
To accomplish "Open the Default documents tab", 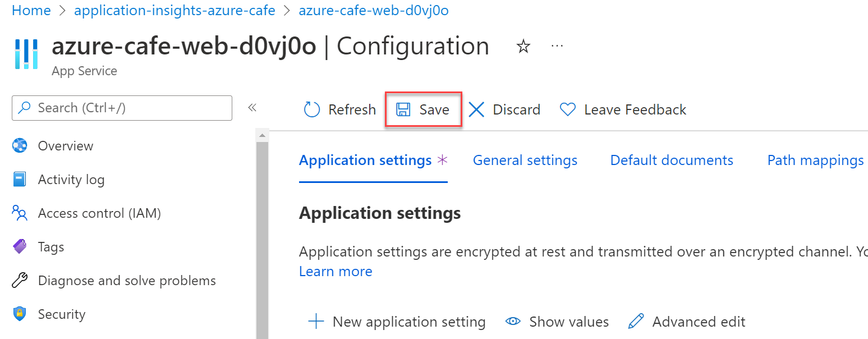I will pyautogui.click(x=672, y=161).
